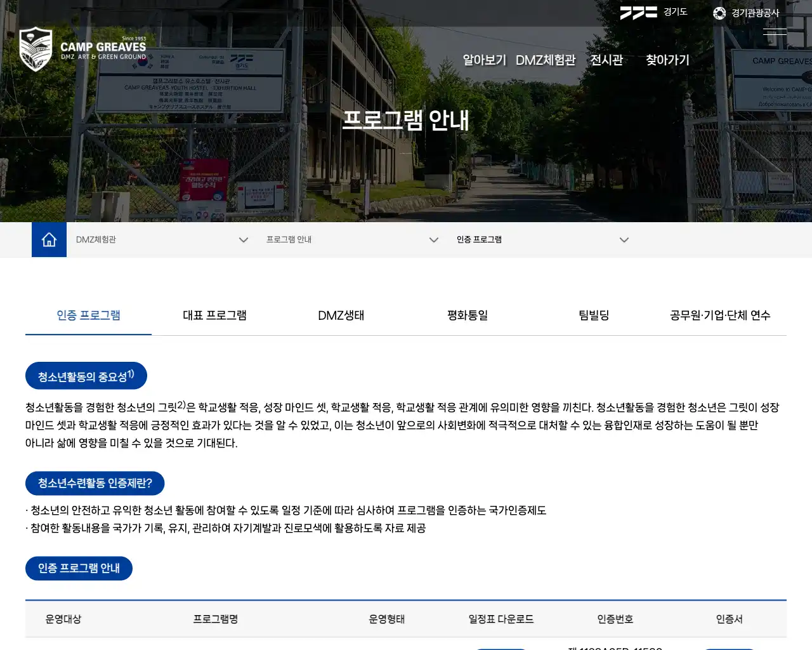Switch to the 팀빌딩 tab
This screenshot has width=812, height=650.
point(594,315)
